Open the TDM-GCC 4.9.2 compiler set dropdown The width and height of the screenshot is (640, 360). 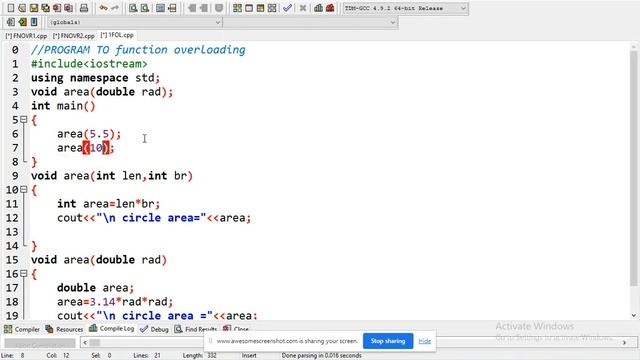[405, 8]
